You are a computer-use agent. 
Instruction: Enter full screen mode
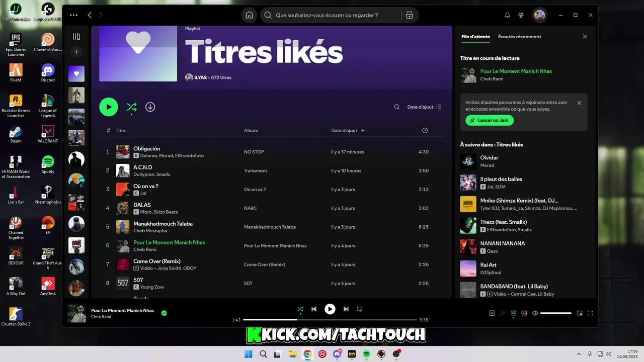pyautogui.click(x=591, y=313)
